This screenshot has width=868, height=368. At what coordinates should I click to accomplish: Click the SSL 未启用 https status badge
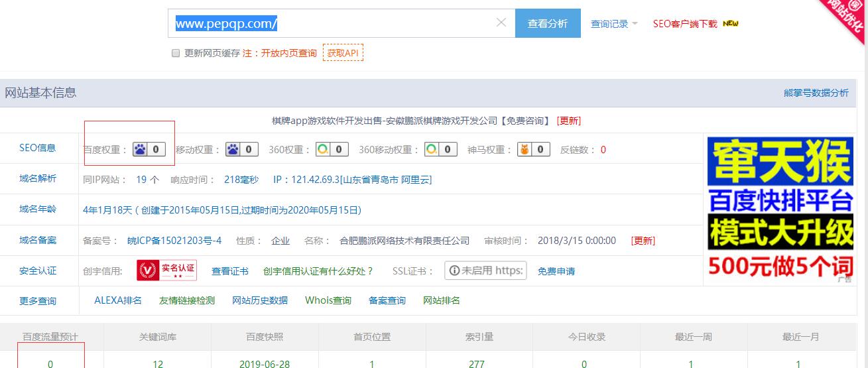[485, 271]
